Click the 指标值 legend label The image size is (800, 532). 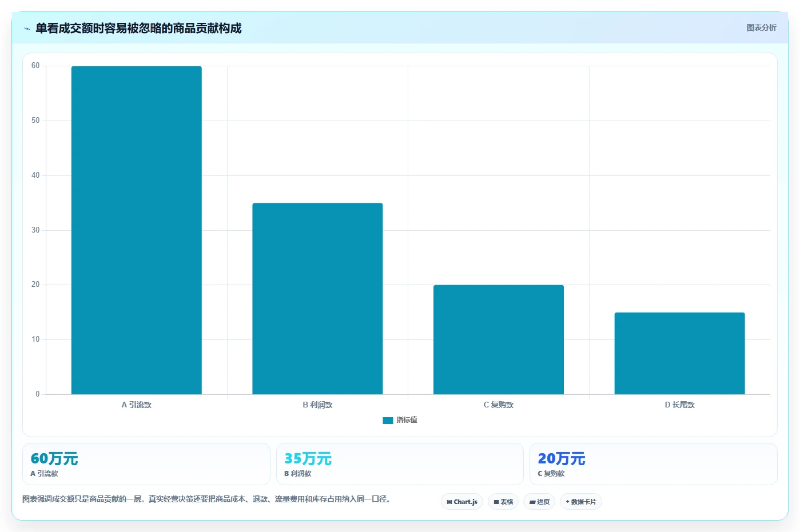pos(407,420)
